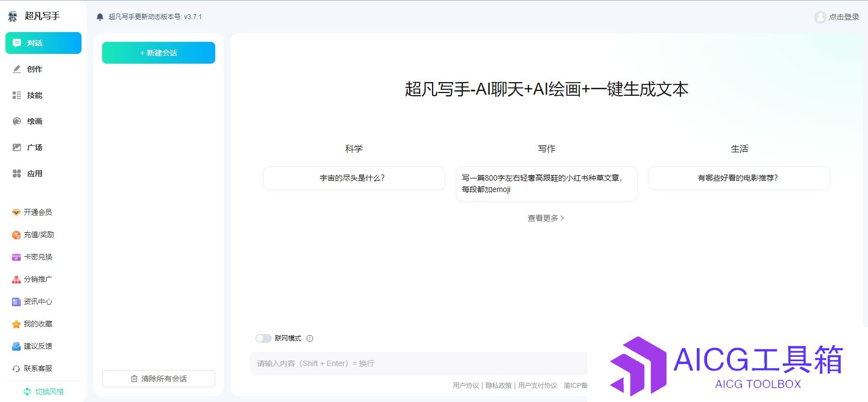Image resolution: width=868 pixels, height=402 pixels.
Task: Open the 广场 gallery tab
Action: (x=43, y=147)
